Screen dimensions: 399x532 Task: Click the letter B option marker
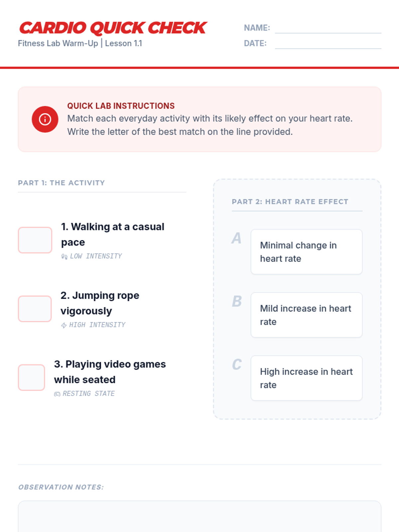237,301
